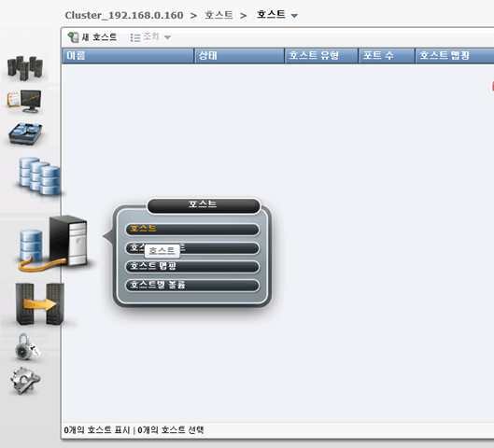Click the 새 호스트 (New Host) button
This screenshot has height=448, width=494.
pyautogui.click(x=92, y=37)
